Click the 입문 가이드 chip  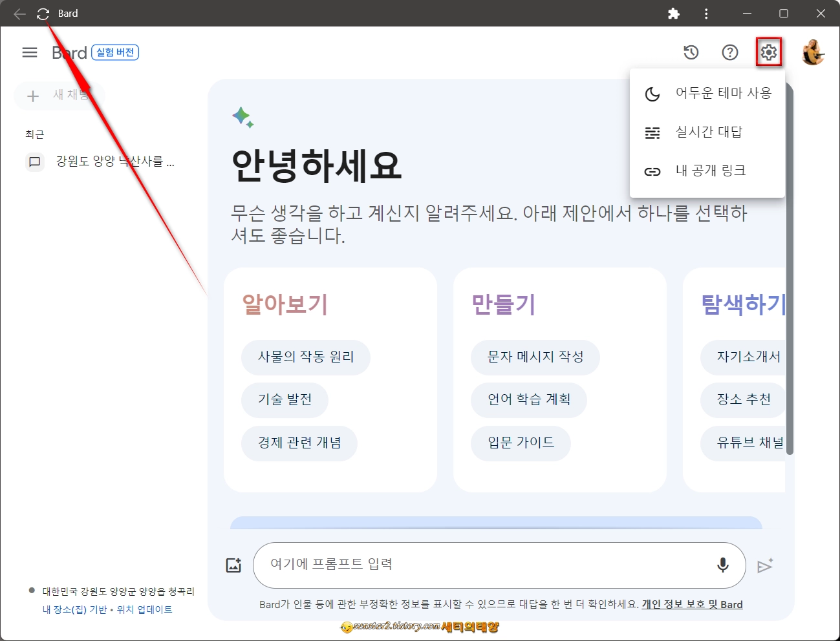pyautogui.click(x=521, y=443)
